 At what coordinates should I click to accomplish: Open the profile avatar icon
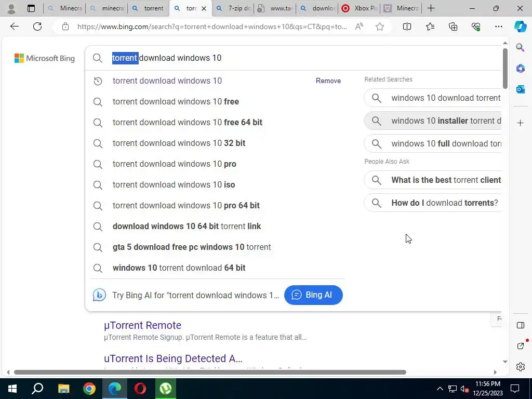coord(11,8)
